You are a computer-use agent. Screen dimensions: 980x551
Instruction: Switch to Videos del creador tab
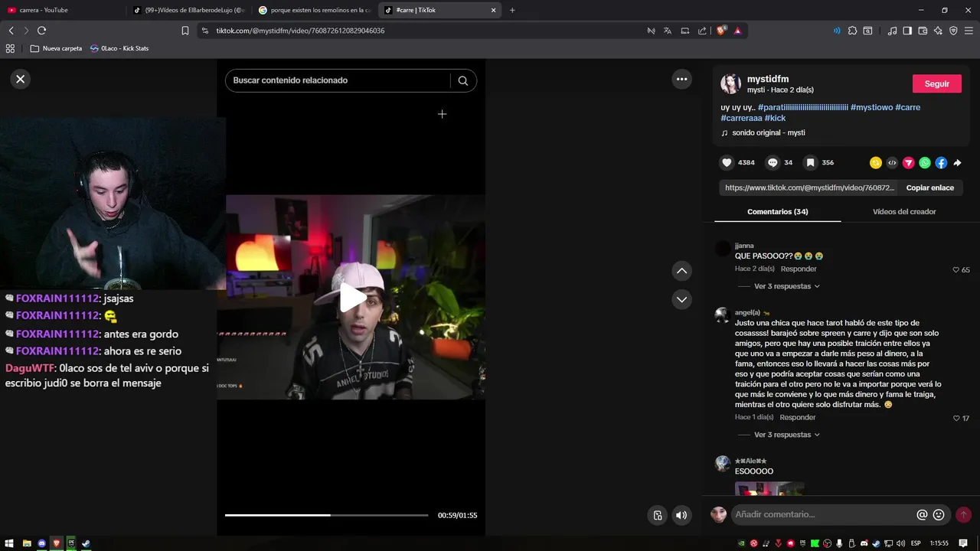[904, 212]
